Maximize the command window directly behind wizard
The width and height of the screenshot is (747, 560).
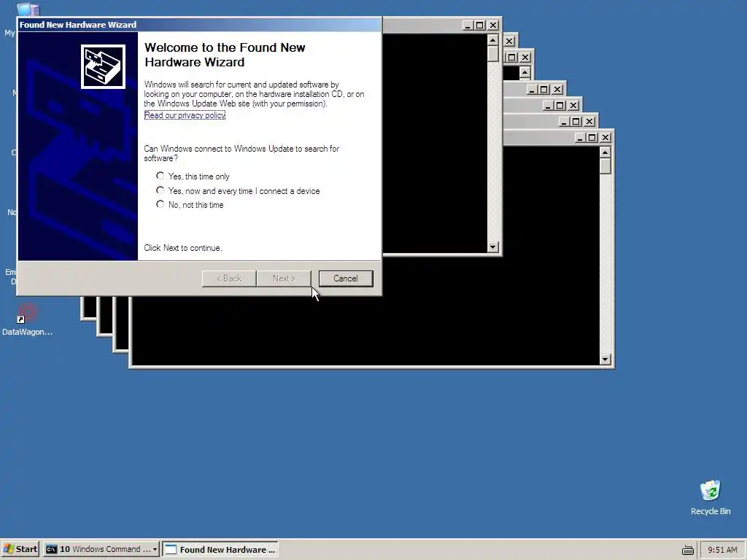(480, 26)
